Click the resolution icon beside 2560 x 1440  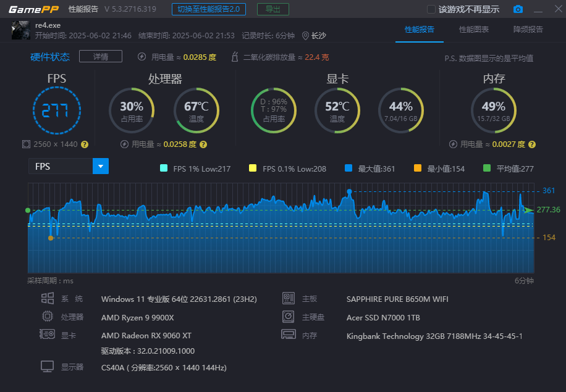pyautogui.click(x=26, y=144)
